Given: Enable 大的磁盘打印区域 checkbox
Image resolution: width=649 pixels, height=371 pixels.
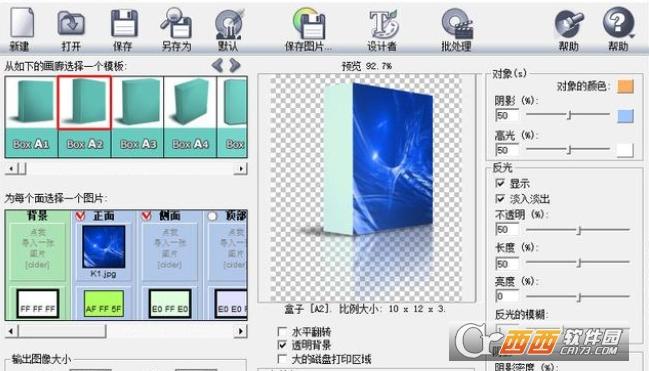Looking at the screenshot, I should pos(282,359).
